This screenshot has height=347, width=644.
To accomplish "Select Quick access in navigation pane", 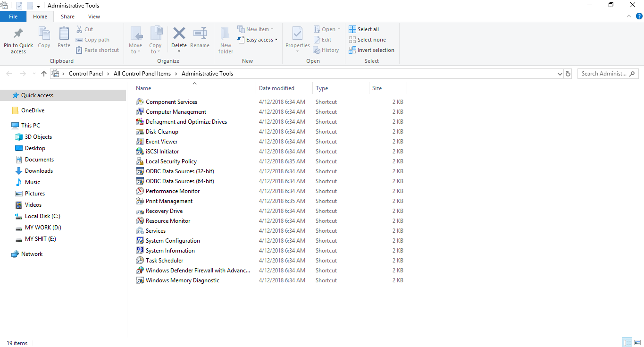I will pyautogui.click(x=63, y=95).
